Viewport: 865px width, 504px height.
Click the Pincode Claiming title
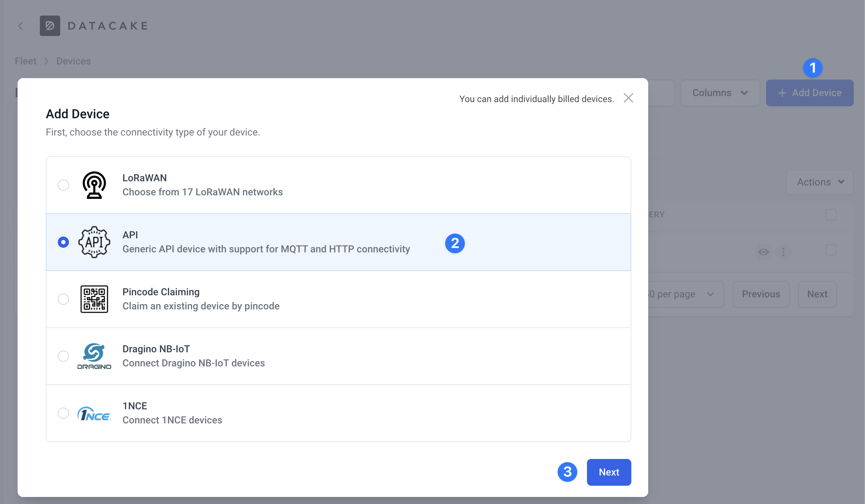click(161, 292)
